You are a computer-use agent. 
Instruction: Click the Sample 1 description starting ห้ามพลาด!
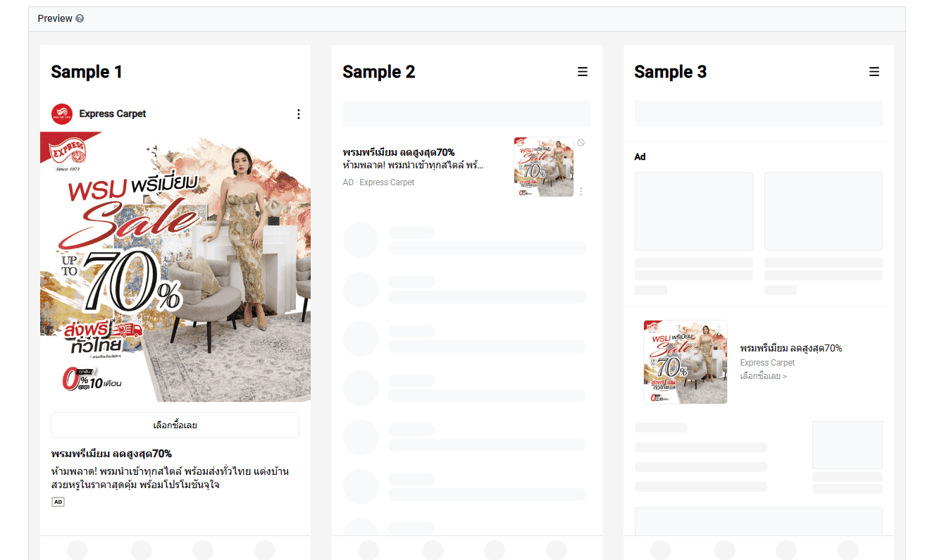pos(170,478)
